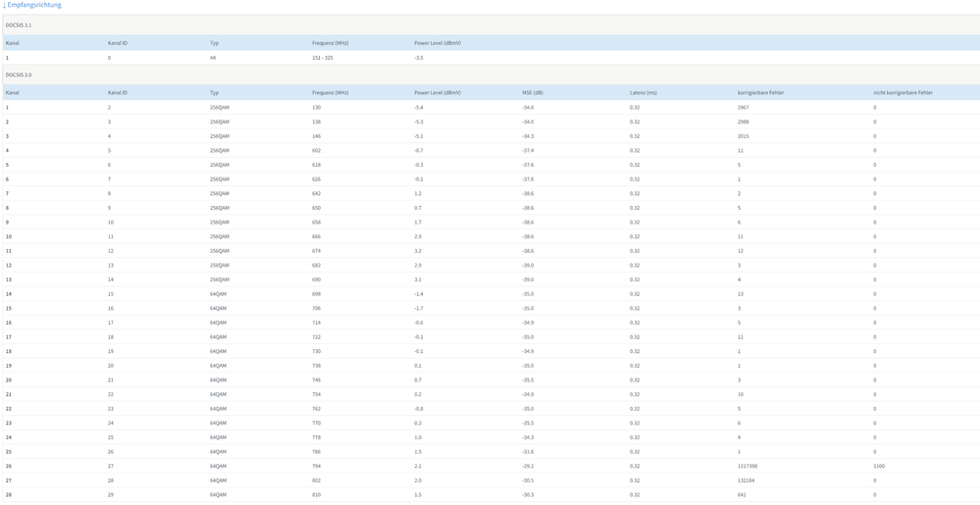
Task: Select the 1.2 power level cell
Action: coord(417,194)
